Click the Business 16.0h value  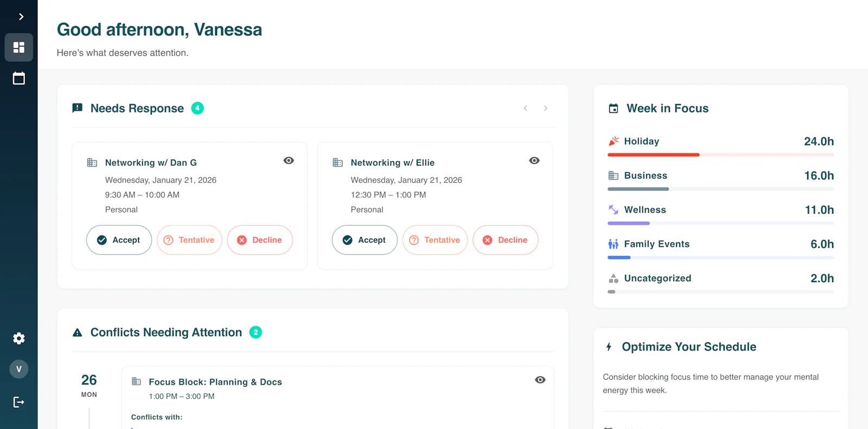(x=819, y=175)
